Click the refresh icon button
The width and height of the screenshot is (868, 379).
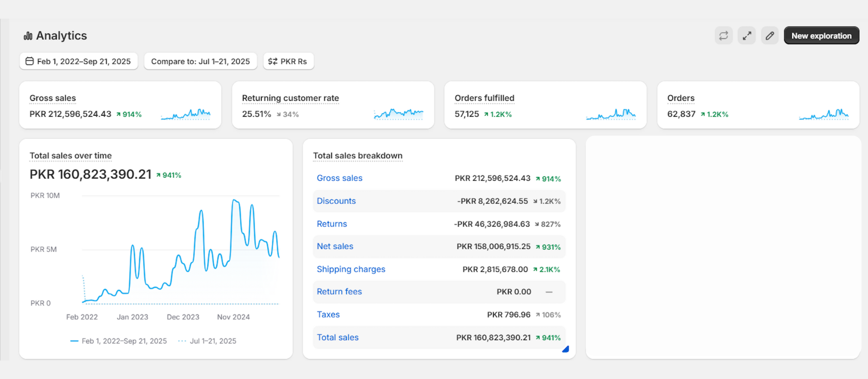(723, 36)
